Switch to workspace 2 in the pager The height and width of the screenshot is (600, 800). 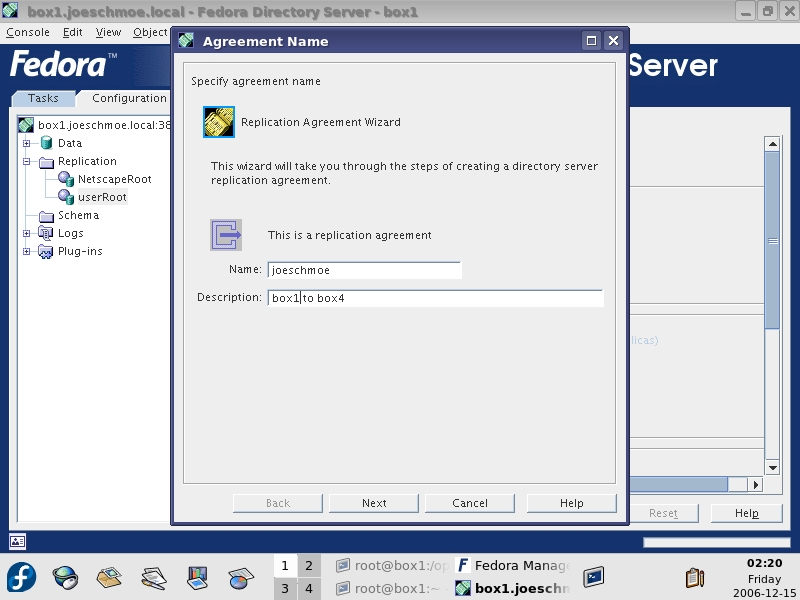click(309, 566)
